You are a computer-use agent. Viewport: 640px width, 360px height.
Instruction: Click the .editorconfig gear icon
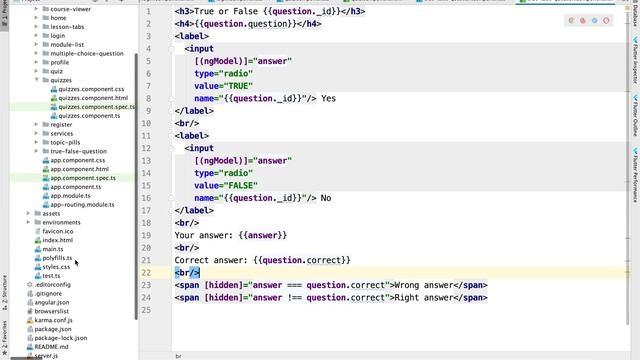30,285
